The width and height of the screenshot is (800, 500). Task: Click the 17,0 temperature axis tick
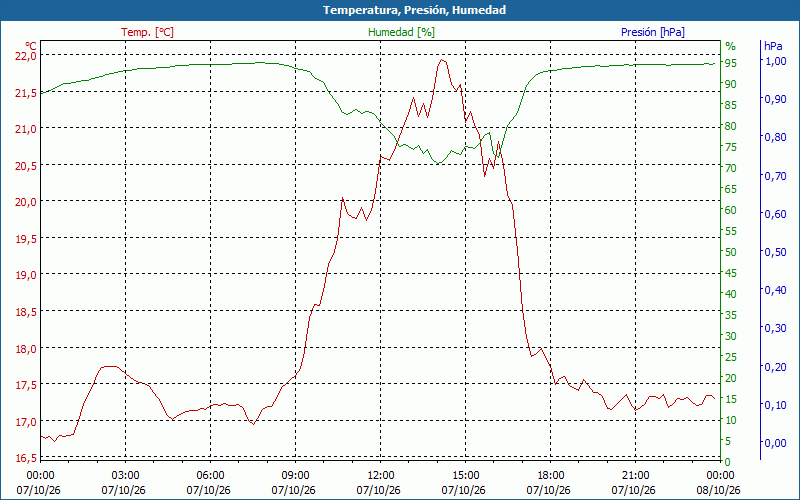click(x=26, y=421)
